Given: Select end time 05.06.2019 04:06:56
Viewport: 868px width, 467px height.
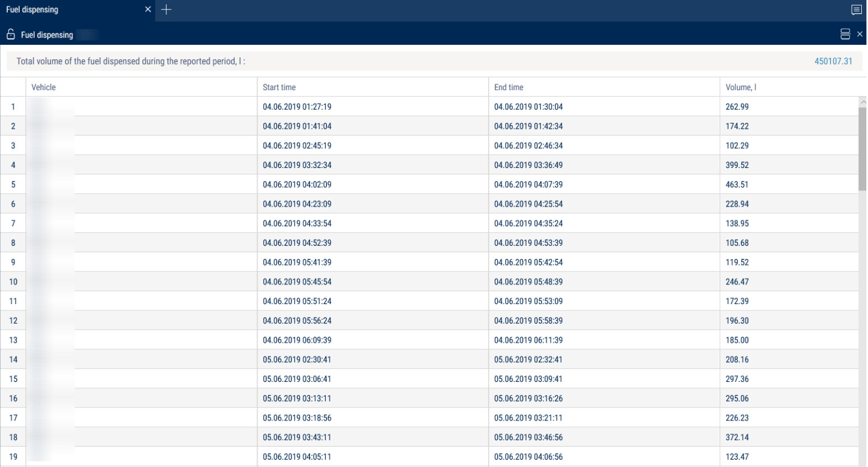Looking at the screenshot, I should [528, 457].
